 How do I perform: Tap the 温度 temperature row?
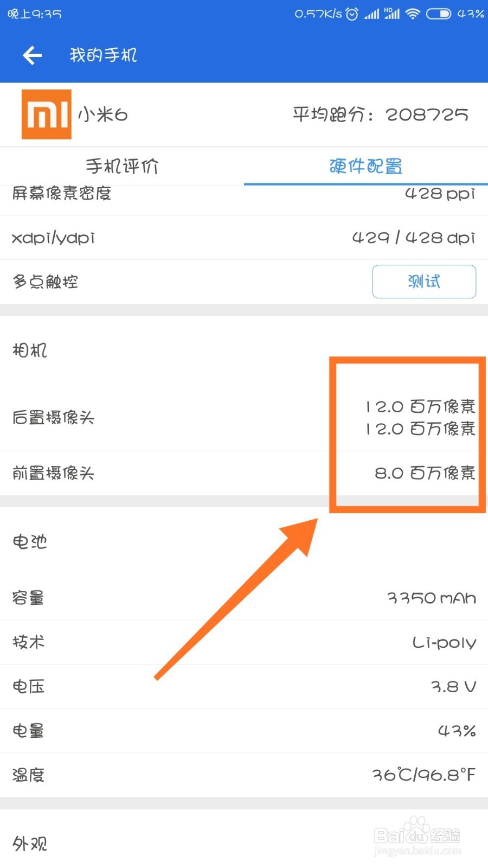point(244,775)
